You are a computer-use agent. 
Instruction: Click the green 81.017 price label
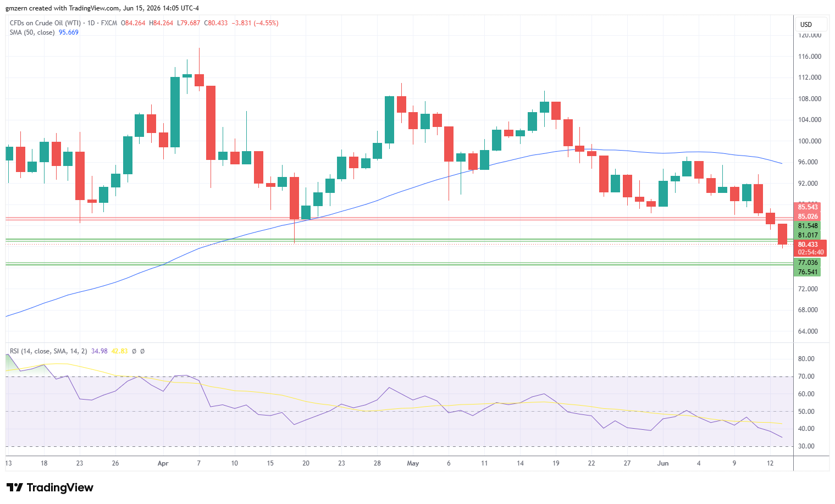pyautogui.click(x=808, y=235)
